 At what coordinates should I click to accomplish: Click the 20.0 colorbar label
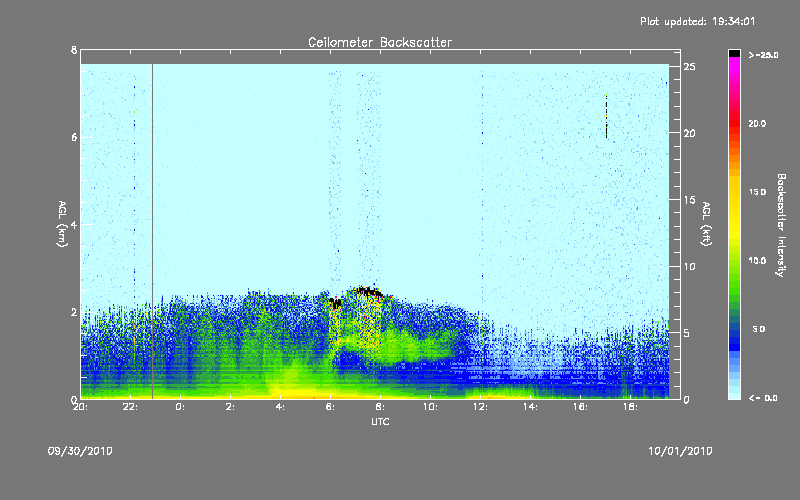click(757, 123)
